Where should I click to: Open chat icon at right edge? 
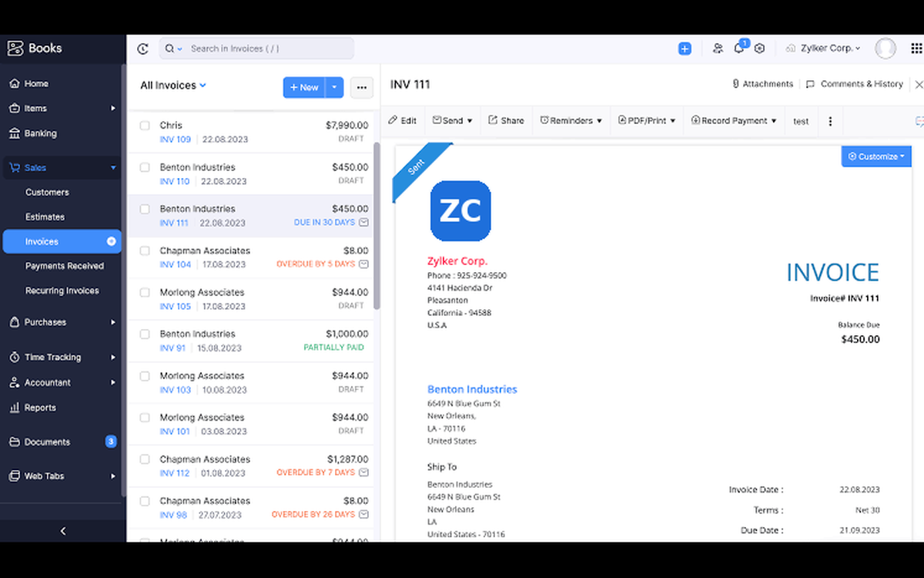click(x=919, y=121)
